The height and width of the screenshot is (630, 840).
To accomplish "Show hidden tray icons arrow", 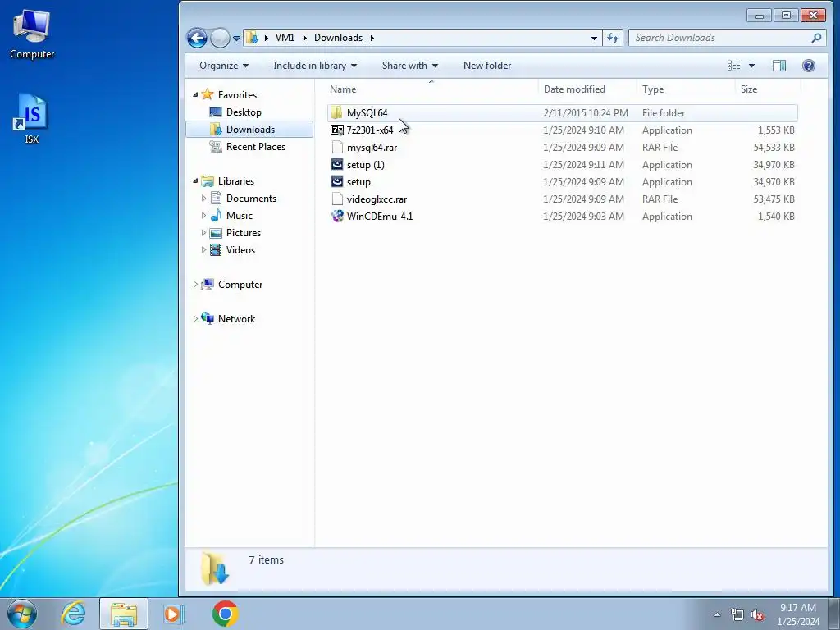I will (x=717, y=614).
